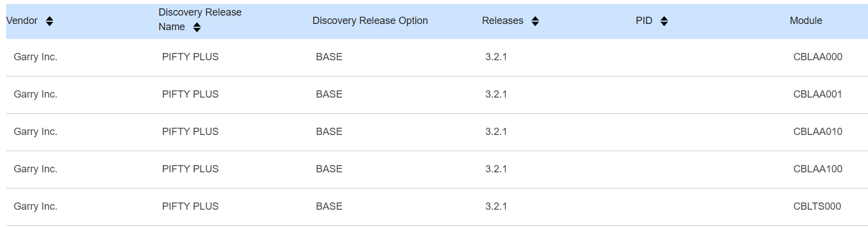
Task: Click the Vendor column header text
Action: (x=22, y=21)
